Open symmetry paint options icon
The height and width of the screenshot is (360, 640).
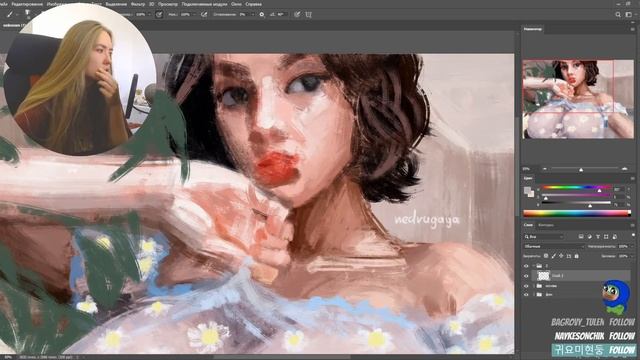(309, 14)
